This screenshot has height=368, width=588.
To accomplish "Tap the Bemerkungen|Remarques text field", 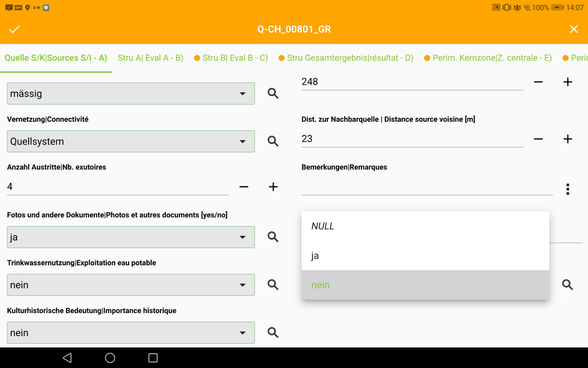I will click(x=427, y=187).
